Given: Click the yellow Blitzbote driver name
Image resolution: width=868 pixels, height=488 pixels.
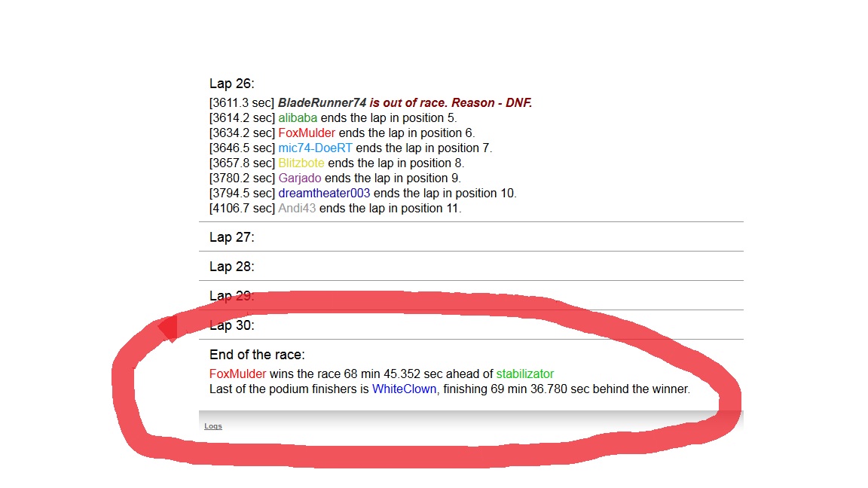Looking at the screenshot, I should tap(301, 163).
